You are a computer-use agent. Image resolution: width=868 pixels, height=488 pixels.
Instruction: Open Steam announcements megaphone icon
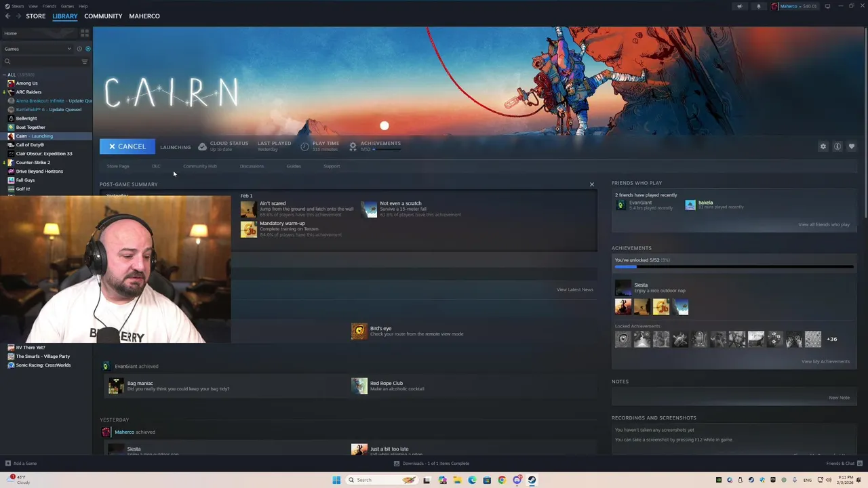click(739, 6)
